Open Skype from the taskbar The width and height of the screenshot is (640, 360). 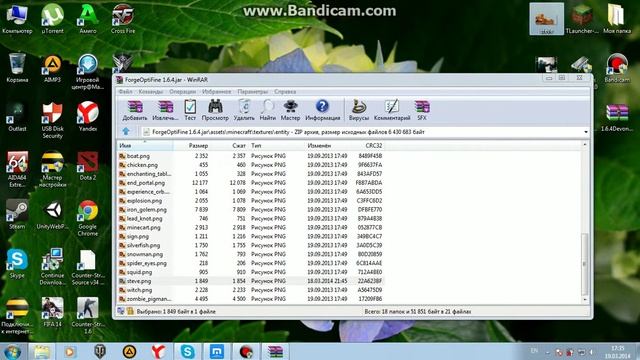tap(187, 352)
